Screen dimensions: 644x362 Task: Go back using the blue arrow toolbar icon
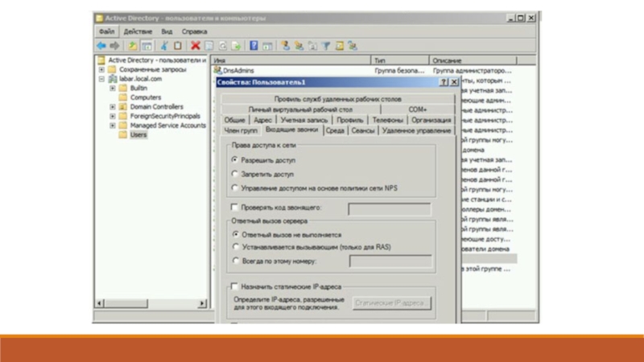pyautogui.click(x=101, y=46)
